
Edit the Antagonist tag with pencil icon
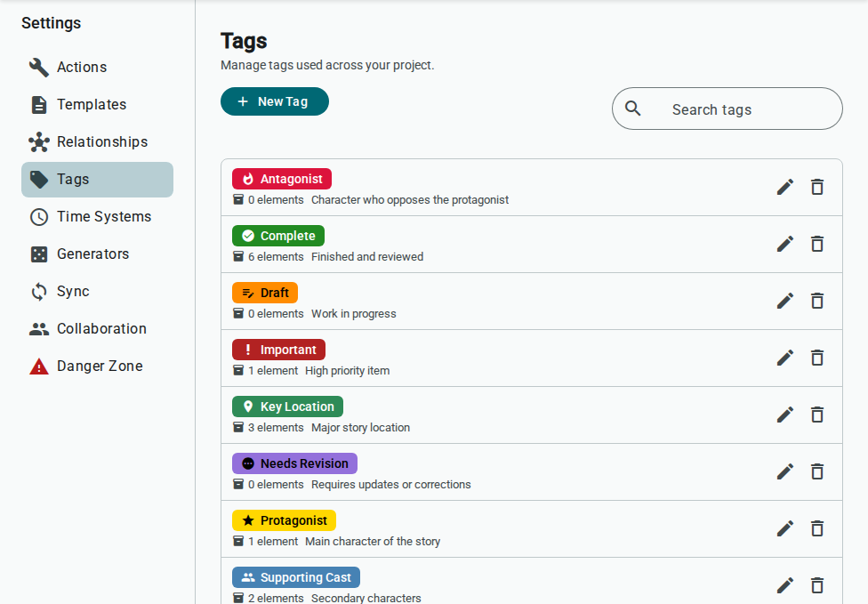(785, 187)
